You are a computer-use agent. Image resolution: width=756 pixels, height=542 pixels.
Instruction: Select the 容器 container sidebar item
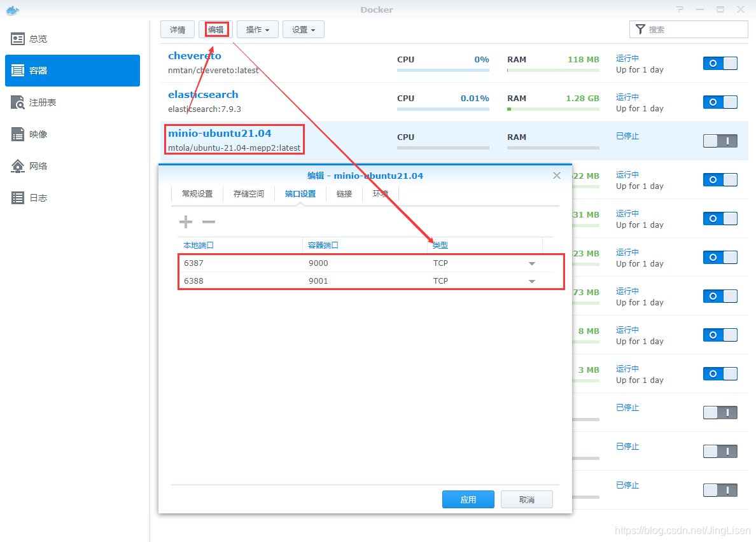pos(73,71)
